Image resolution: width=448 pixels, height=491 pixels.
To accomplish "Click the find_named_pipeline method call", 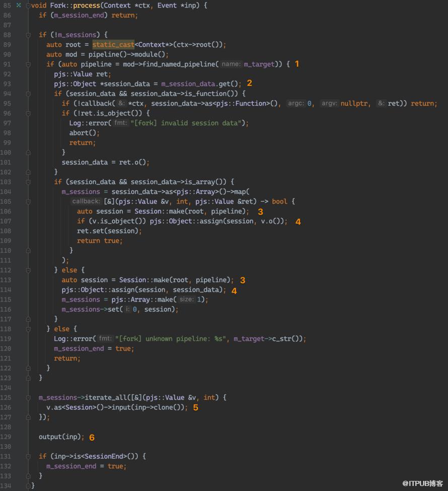I will pyautogui.click(x=179, y=64).
